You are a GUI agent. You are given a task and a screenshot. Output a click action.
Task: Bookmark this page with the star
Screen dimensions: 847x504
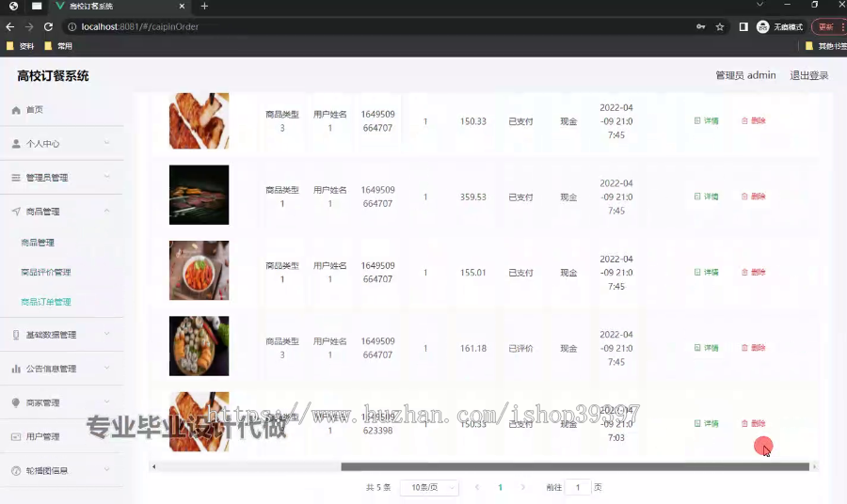point(720,26)
